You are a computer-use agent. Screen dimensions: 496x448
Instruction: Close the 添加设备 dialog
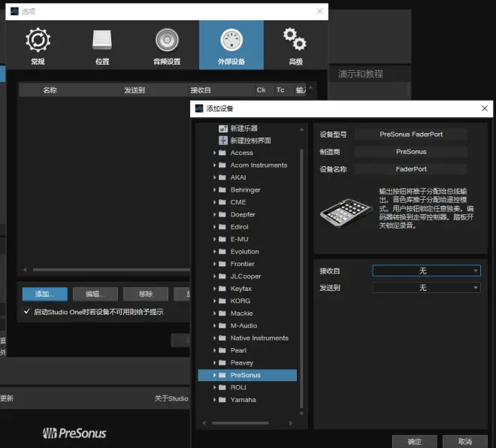click(484, 108)
